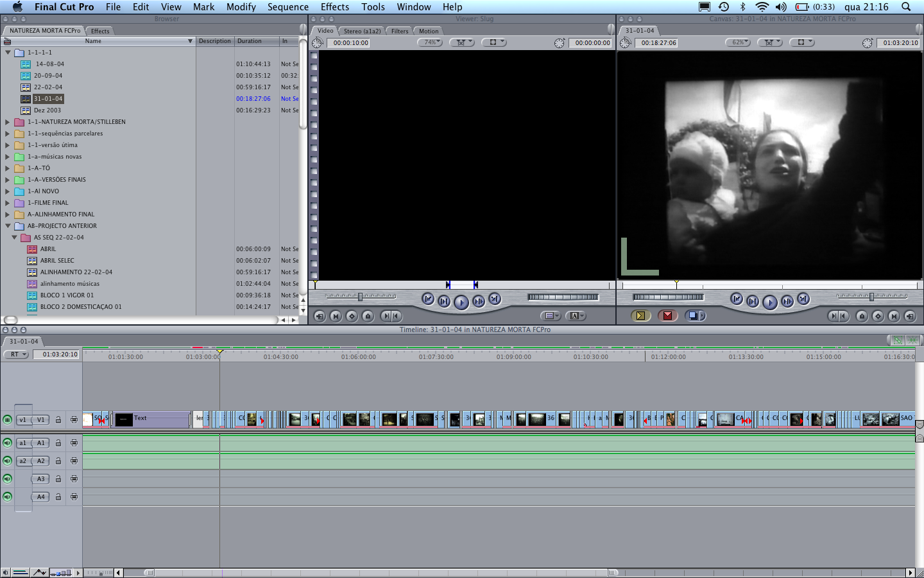Open Spotlight search in menu bar

(906, 6)
